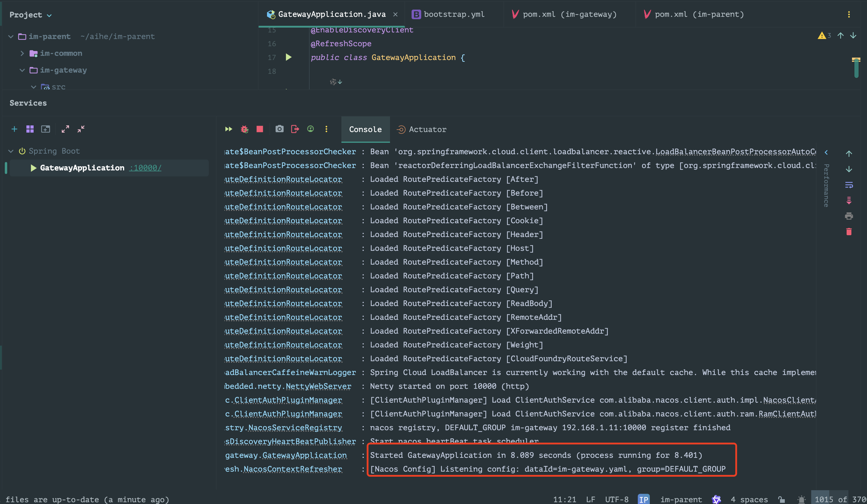The height and width of the screenshot is (504, 867).
Task: Click the IP icon in the status bar
Action: (643, 499)
